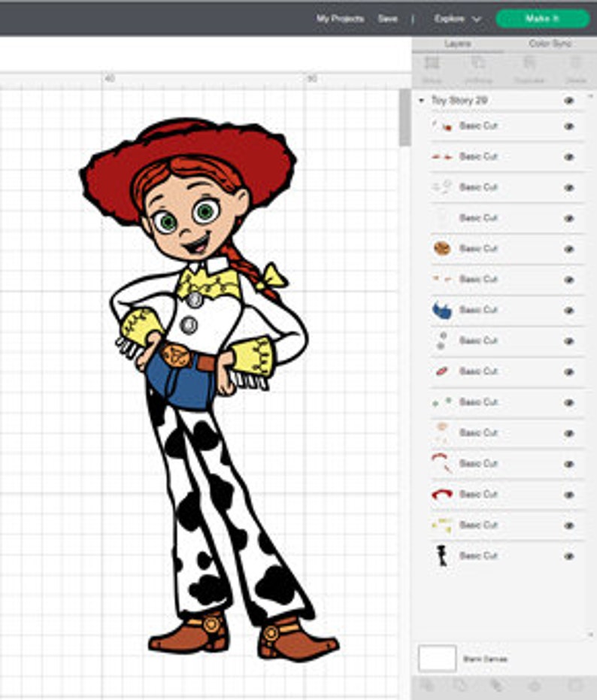Viewport: 597px width, 700px height.
Task: Hide the grey buttons Basic Cut layer
Action: [568, 341]
